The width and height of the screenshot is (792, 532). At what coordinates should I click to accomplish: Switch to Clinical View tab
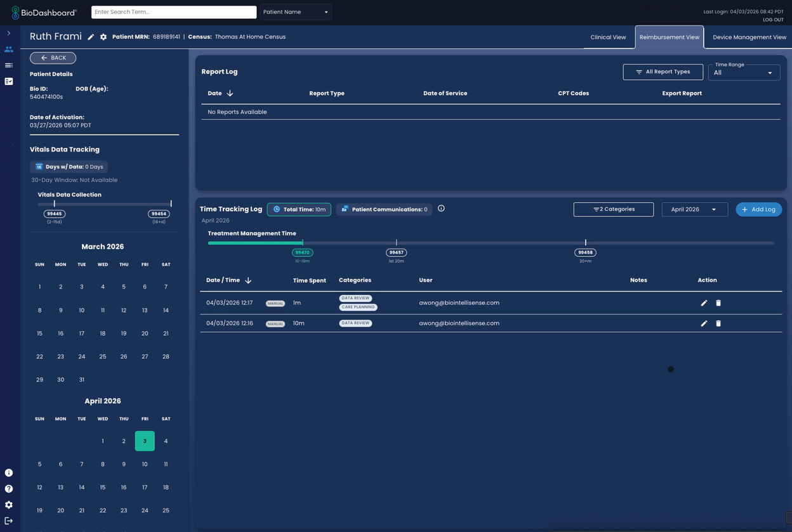pyautogui.click(x=608, y=37)
